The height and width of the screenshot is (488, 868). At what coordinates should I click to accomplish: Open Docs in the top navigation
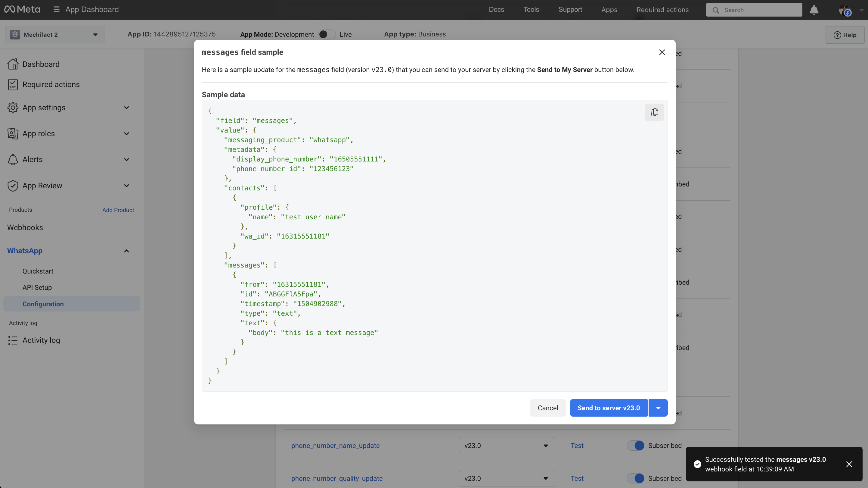(496, 9)
